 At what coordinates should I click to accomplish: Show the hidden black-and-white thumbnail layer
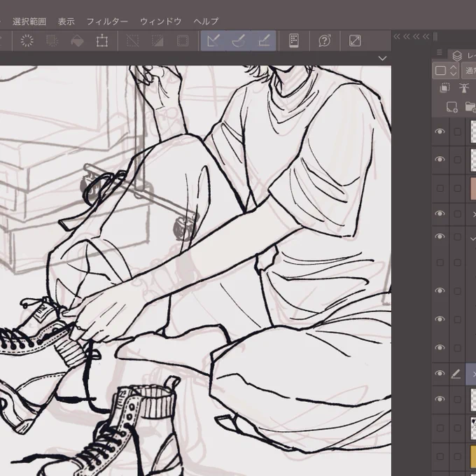click(440, 428)
